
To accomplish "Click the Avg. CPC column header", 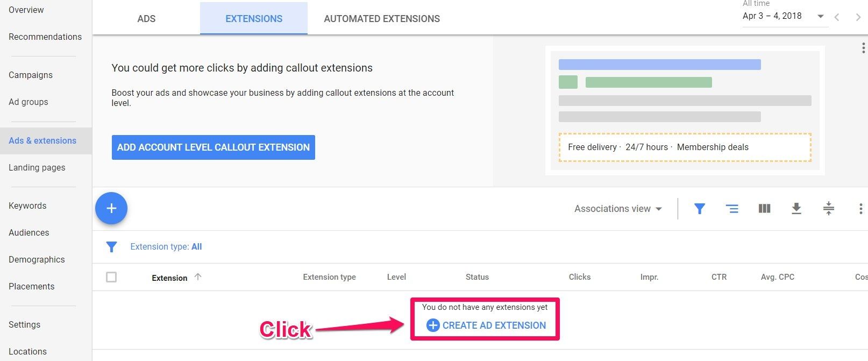I will click(x=778, y=277).
